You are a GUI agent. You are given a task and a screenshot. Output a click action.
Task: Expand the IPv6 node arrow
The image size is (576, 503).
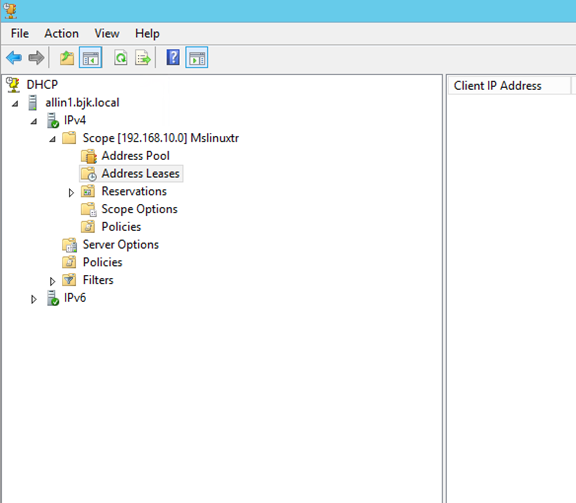point(33,299)
